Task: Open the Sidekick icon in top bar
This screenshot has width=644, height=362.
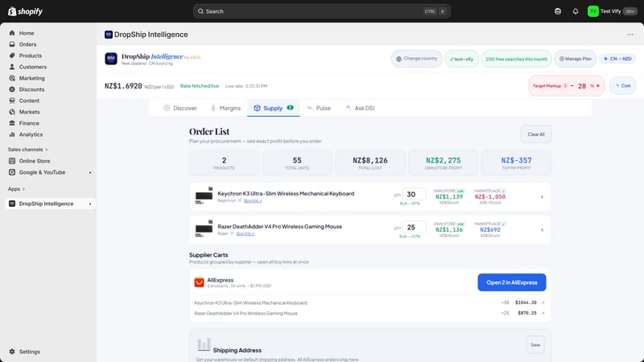Action: (557, 11)
